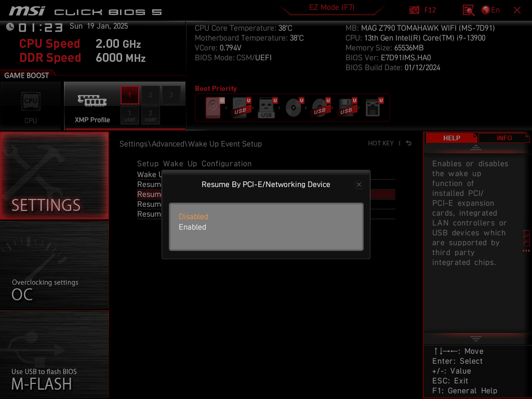The image size is (532, 399).
Task: Choose Enabled in the dialog list
Action: click(192, 227)
